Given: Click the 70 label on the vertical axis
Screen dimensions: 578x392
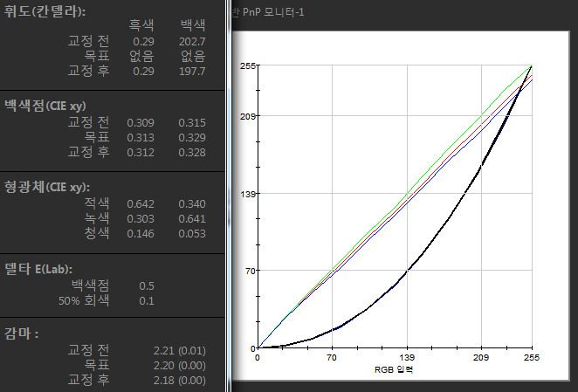Looking at the screenshot, I should (x=251, y=271).
